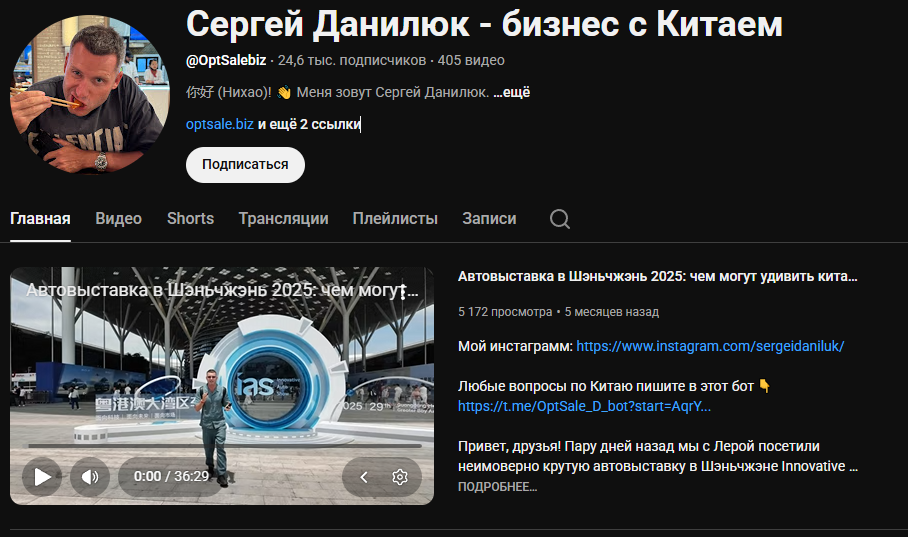
Task: Expand channel description via …ещё
Action: coord(511,92)
